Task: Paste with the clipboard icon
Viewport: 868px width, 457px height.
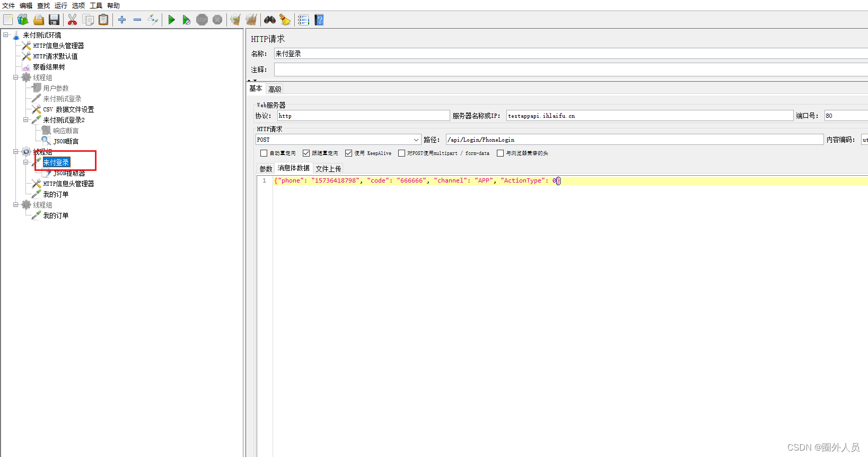Action: pos(103,20)
